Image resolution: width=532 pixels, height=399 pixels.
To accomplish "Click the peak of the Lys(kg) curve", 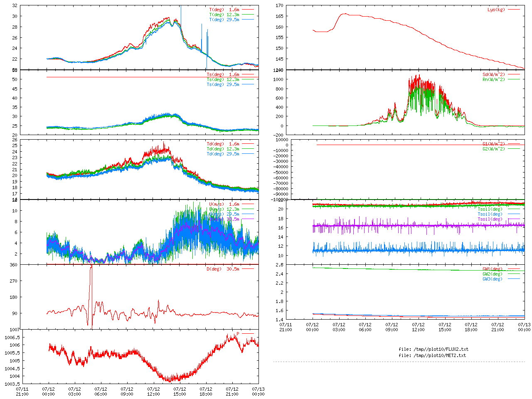I will [345, 14].
